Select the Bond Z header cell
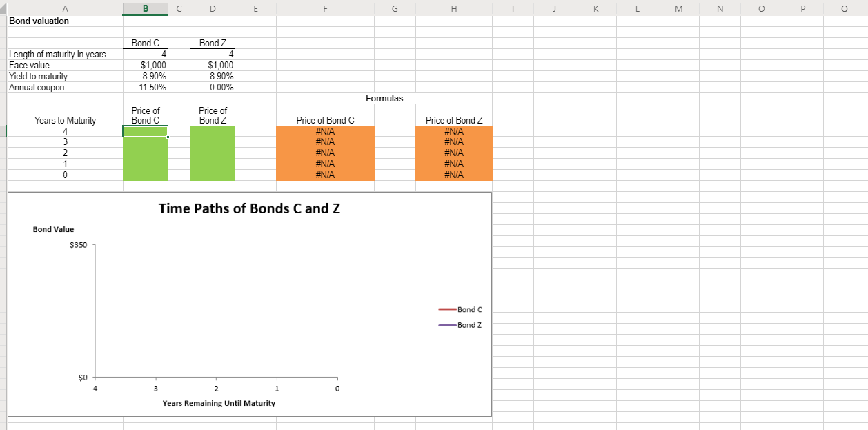The width and height of the screenshot is (868, 430). pos(212,43)
